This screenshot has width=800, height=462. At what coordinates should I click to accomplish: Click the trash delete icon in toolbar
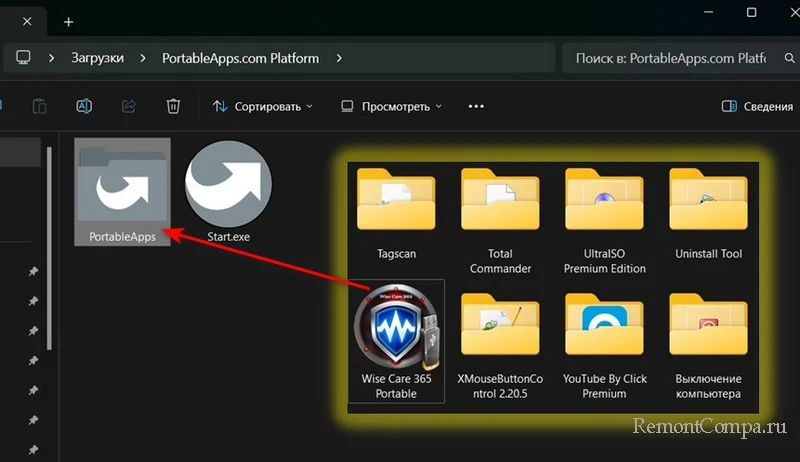tap(173, 106)
